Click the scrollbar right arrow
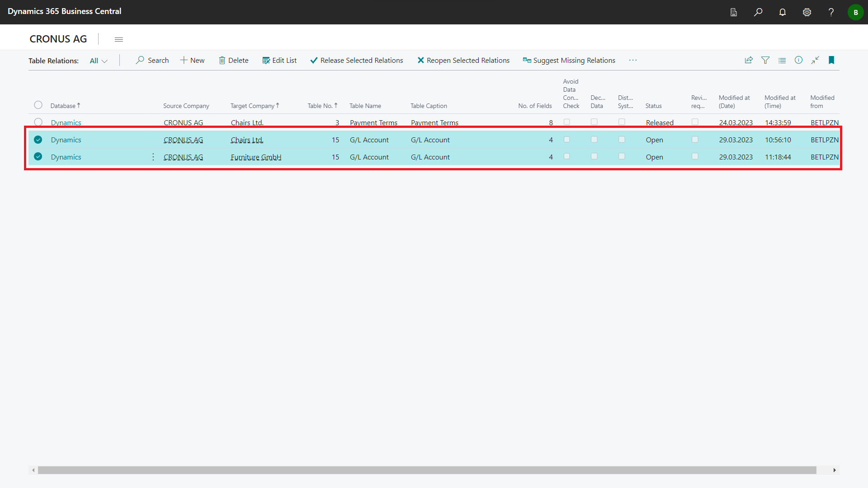 [835, 470]
